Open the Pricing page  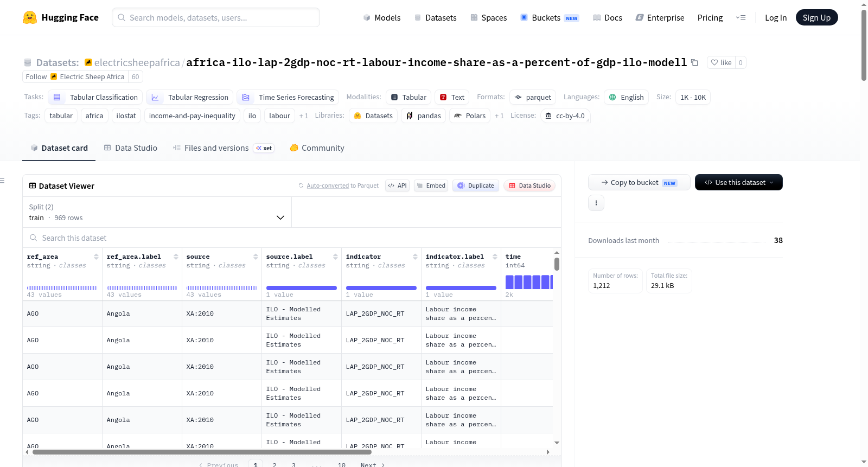tap(710, 17)
